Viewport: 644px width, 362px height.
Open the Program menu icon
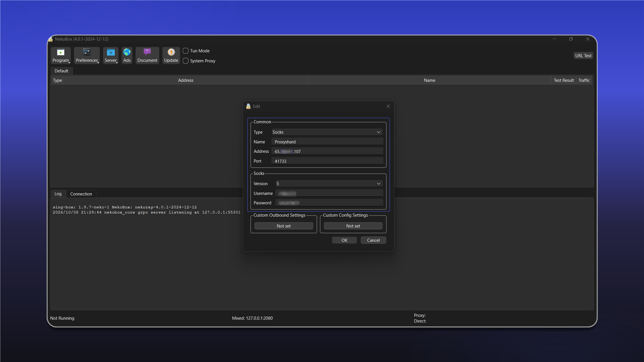tap(61, 55)
